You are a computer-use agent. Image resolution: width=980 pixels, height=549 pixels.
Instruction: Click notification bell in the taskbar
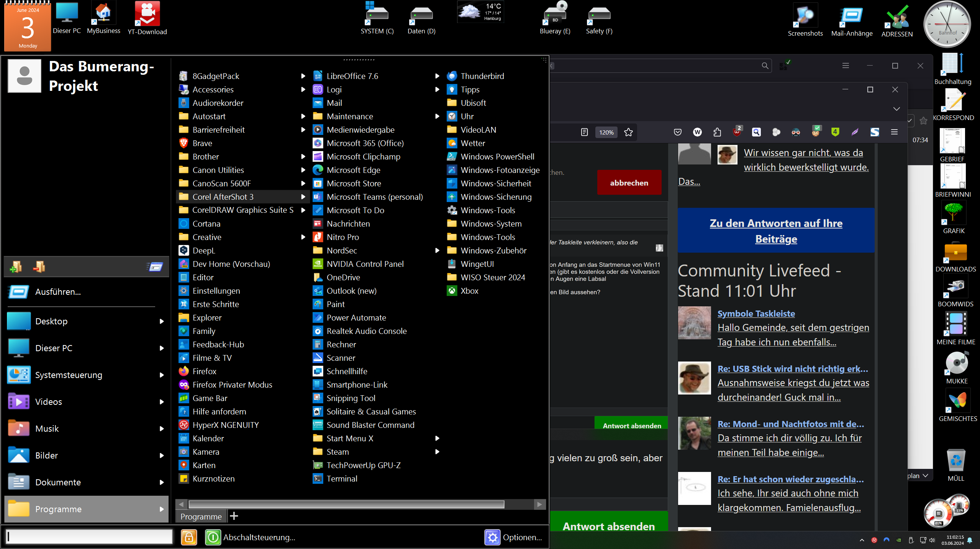point(970,540)
